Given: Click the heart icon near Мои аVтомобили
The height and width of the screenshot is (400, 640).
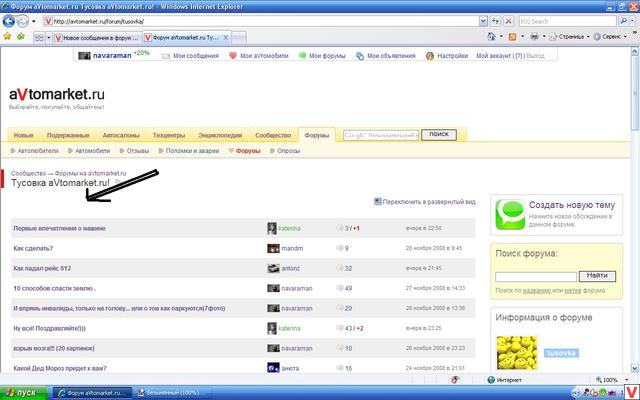Looking at the screenshot, I should pyautogui.click(x=233, y=56).
